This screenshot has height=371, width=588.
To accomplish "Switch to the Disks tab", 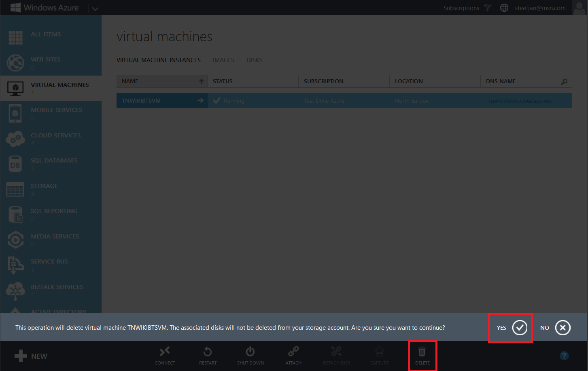I will tap(255, 60).
